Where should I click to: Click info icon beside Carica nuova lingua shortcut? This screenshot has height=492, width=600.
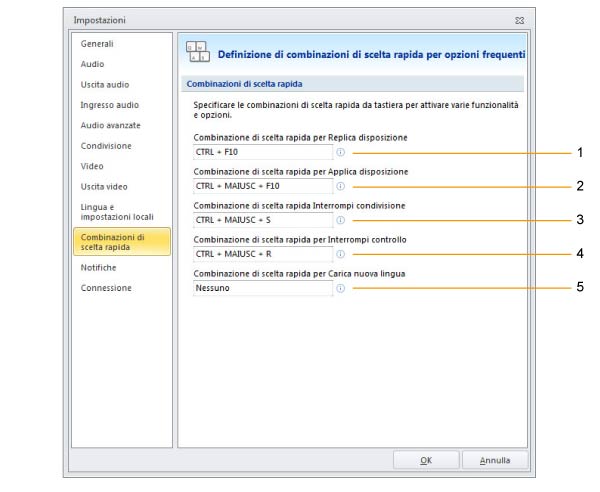[340, 288]
